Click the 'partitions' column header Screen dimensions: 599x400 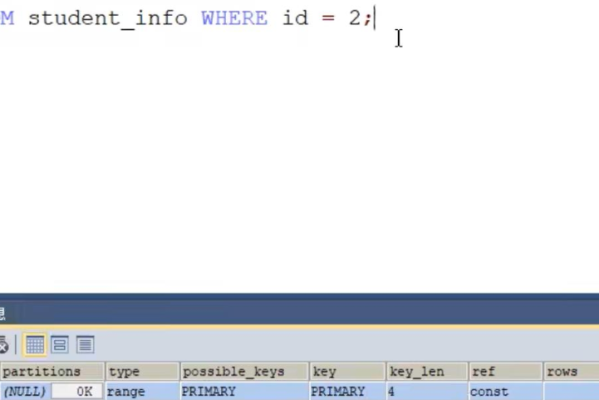(52, 371)
